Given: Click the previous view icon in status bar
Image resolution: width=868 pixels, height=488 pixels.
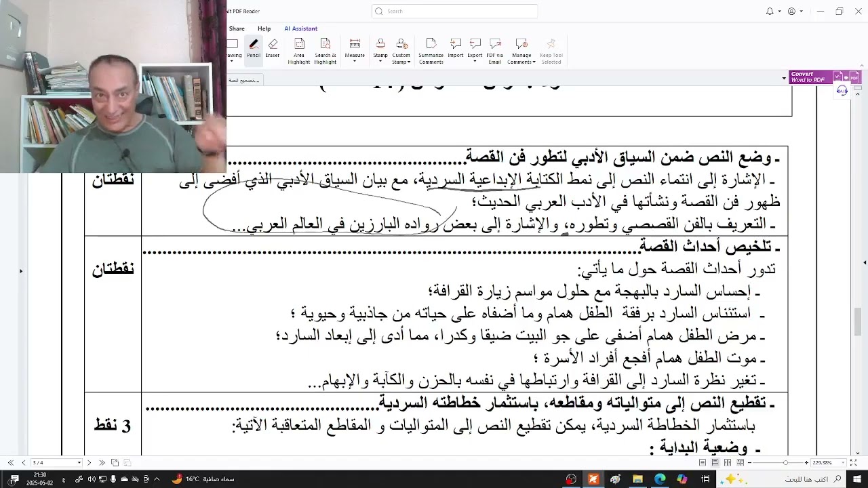Looking at the screenshot, I should pyautogui.click(x=115, y=463).
